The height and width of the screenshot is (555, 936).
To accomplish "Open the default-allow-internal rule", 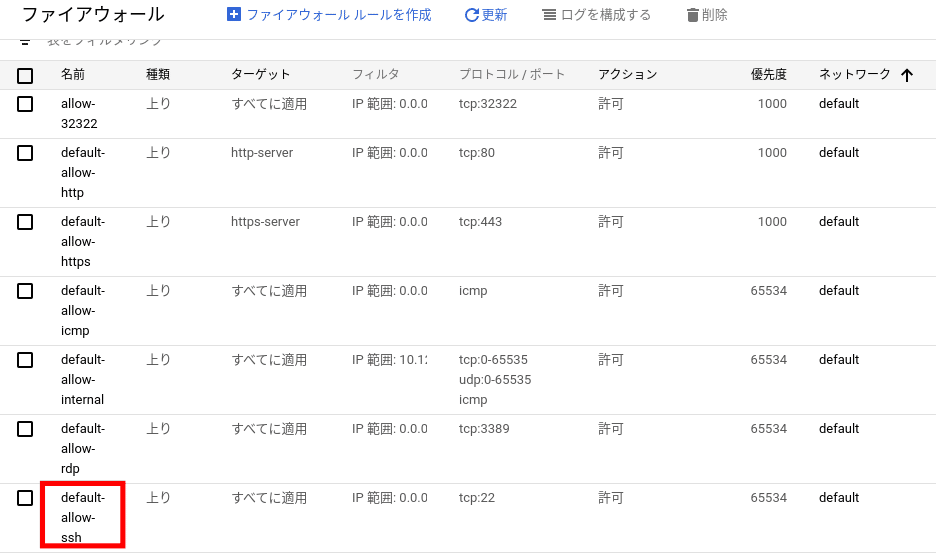I will click(83, 380).
